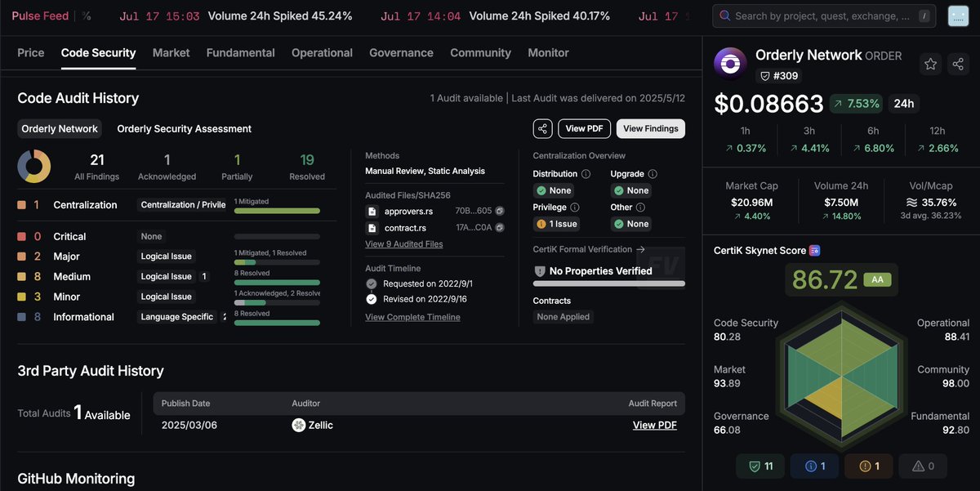
Task: Click the 24h price change period
Action: (904, 104)
